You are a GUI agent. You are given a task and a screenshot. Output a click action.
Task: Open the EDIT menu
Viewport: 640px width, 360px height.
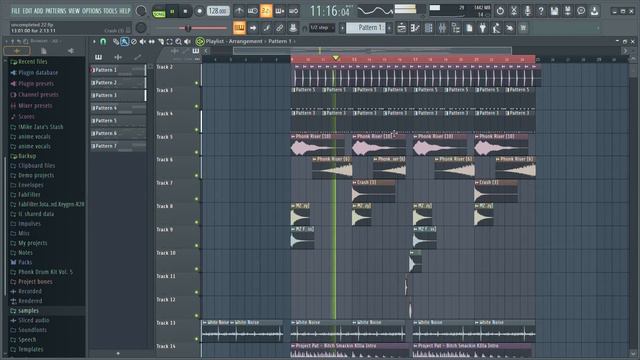[x=27, y=11]
